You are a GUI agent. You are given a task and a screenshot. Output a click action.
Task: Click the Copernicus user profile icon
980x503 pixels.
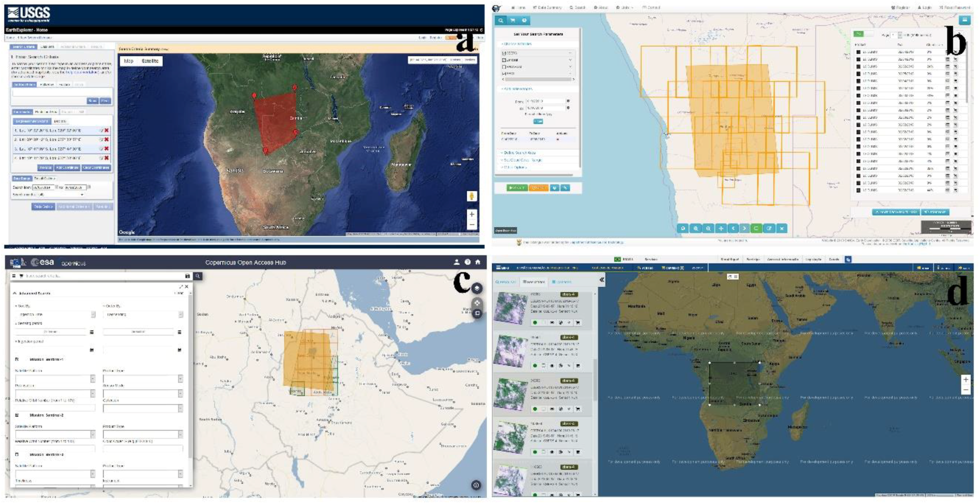coord(457,262)
